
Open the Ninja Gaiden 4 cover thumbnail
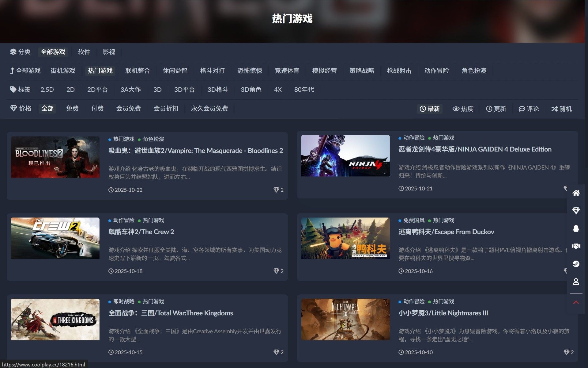[x=345, y=156]
